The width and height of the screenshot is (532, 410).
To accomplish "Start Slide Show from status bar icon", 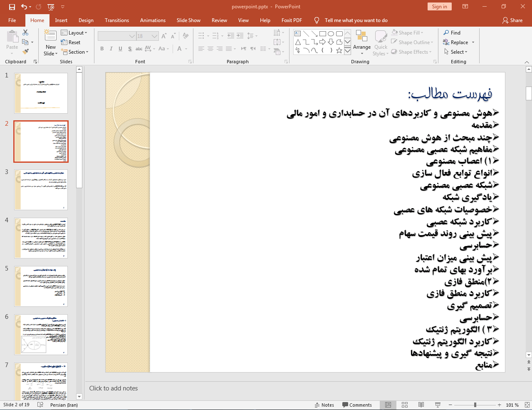I will pos(438,405).
